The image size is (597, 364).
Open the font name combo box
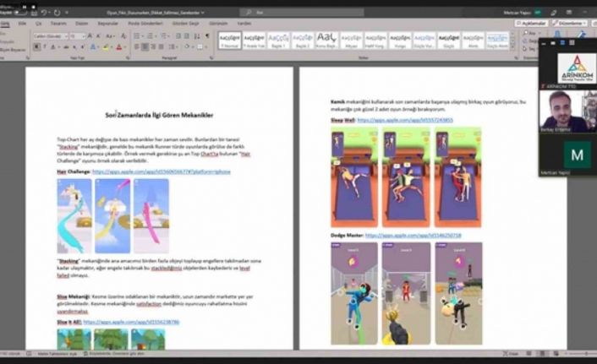(50, 35)
